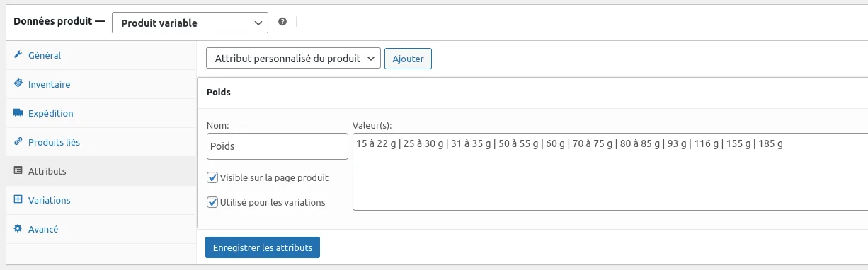Viewport: 868px width, 270px height.
Task: Collapse the Poids attribute panel header
Action: [532, 92]
